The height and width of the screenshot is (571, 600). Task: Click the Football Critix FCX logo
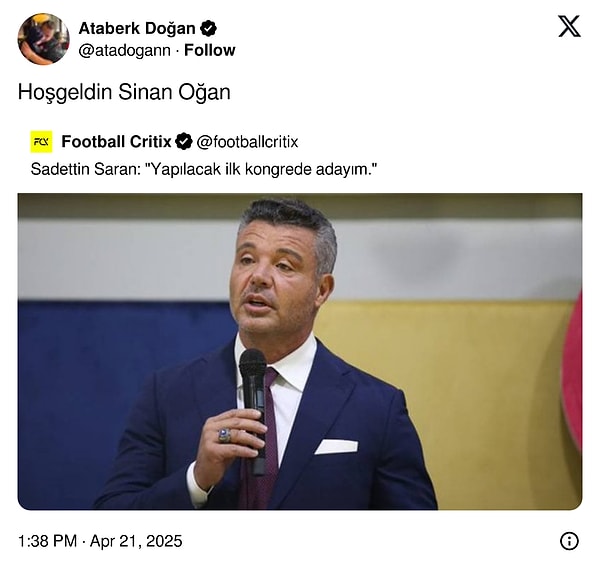[42, 142]
